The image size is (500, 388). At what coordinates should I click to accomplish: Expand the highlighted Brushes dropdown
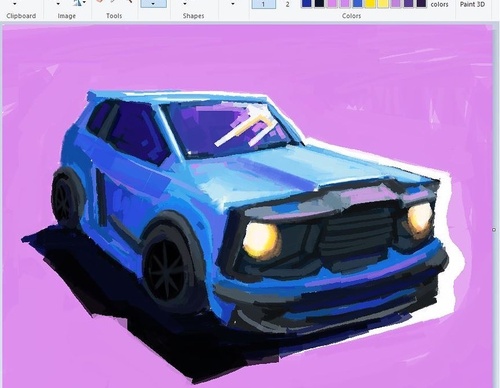153,4
